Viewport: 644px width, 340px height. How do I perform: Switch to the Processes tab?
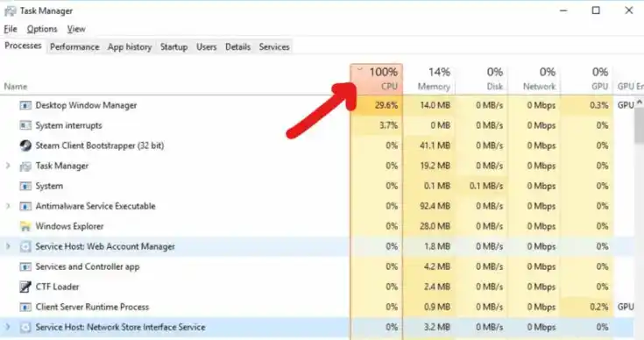click(x=23, y=46)
